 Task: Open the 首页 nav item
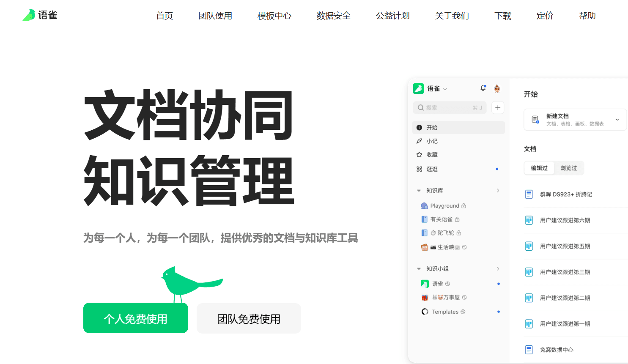165,16
